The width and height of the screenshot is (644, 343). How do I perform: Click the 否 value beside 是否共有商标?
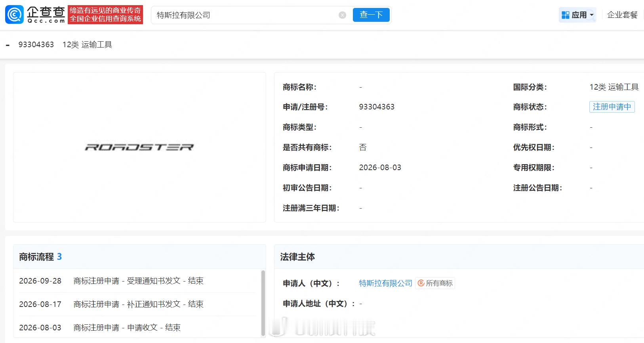click(363, 148)
